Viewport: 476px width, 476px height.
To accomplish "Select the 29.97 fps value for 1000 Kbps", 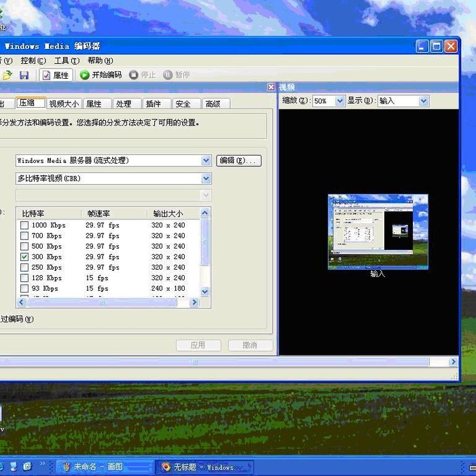I will [103, 225].
